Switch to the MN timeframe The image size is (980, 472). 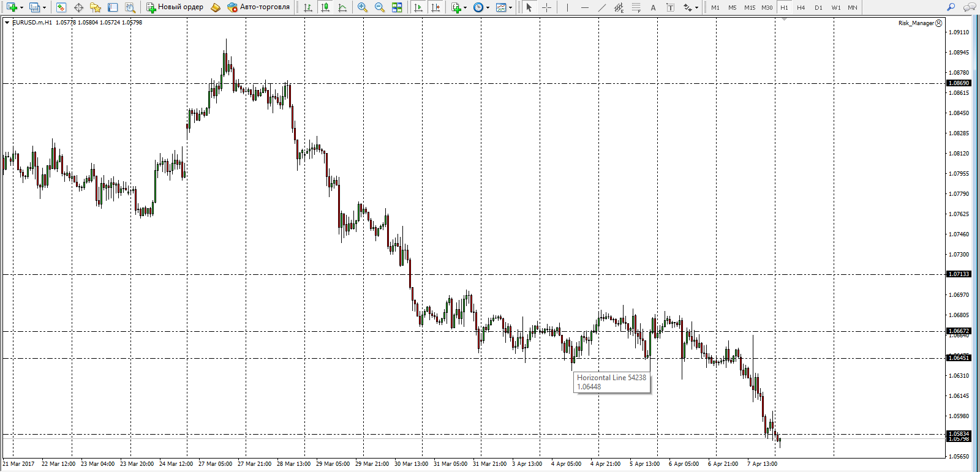853,7
